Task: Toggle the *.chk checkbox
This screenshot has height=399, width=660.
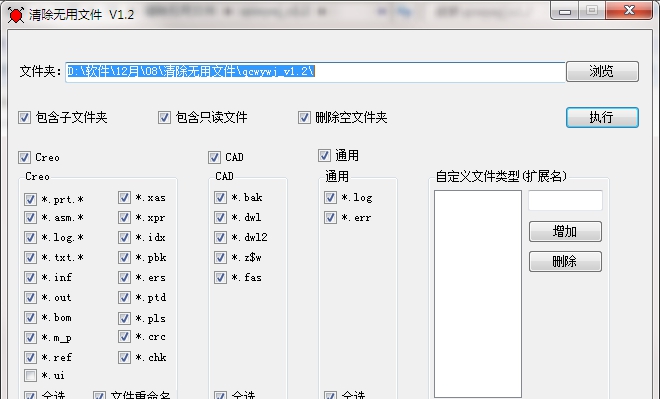Action: (124, 357)
